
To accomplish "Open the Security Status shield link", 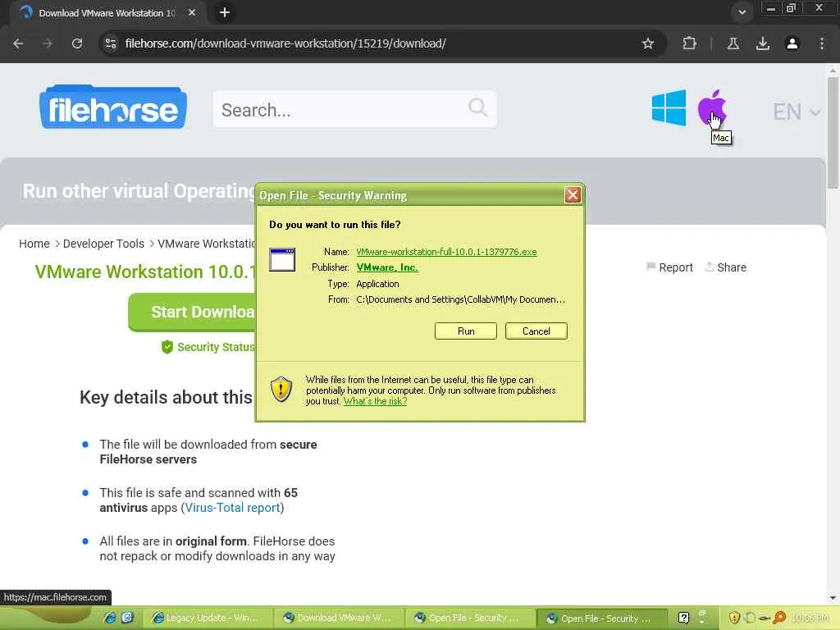I will (208, 347).
